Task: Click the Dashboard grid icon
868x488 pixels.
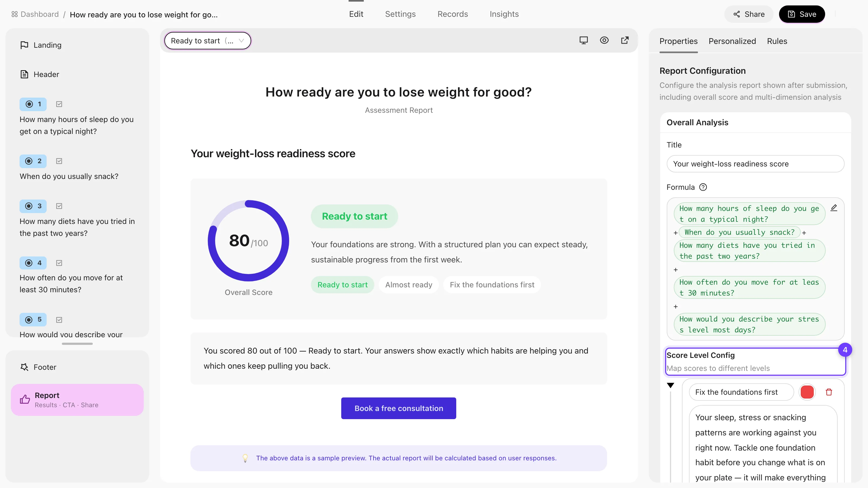Action: coord(14,14)
